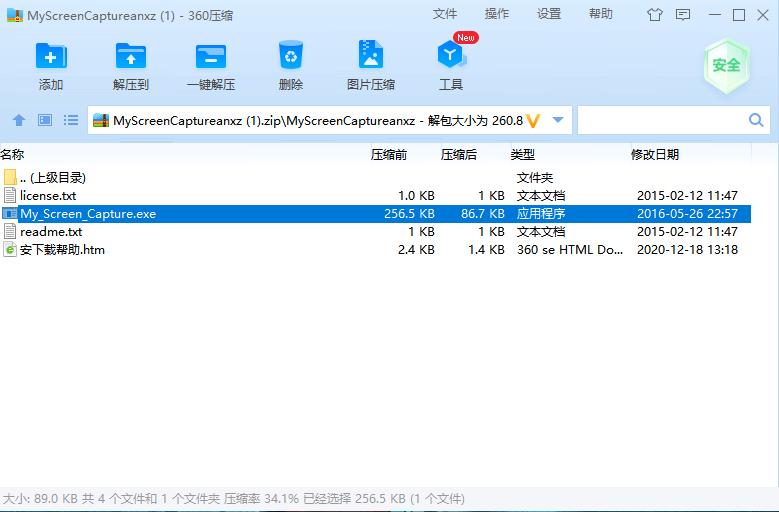779x512 pixels.
Task: Open the 文件 (File) menu
Action: click(x=445, y=14)
